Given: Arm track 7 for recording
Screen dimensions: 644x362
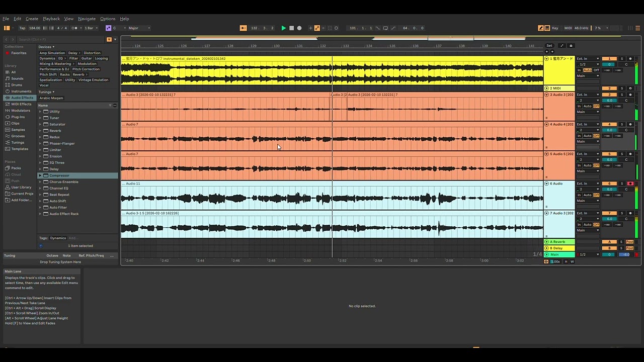Looking at the screenshot, I should (x=630, y=213).
